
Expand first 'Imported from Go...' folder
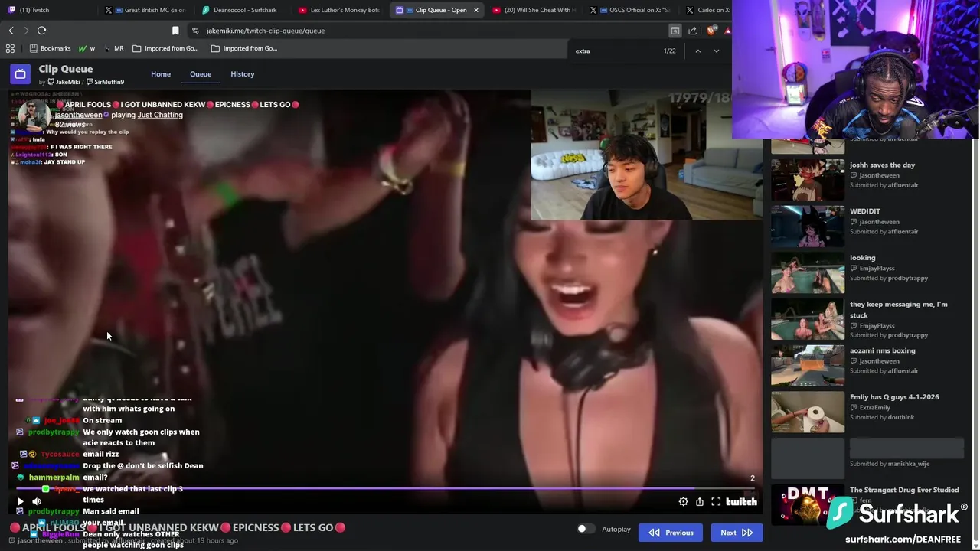coord(165,48)
